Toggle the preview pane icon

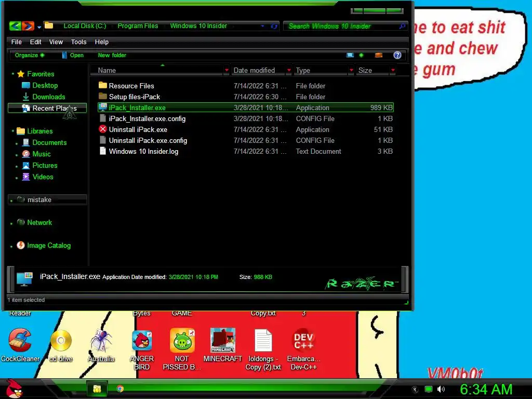[x=379, y=55]
